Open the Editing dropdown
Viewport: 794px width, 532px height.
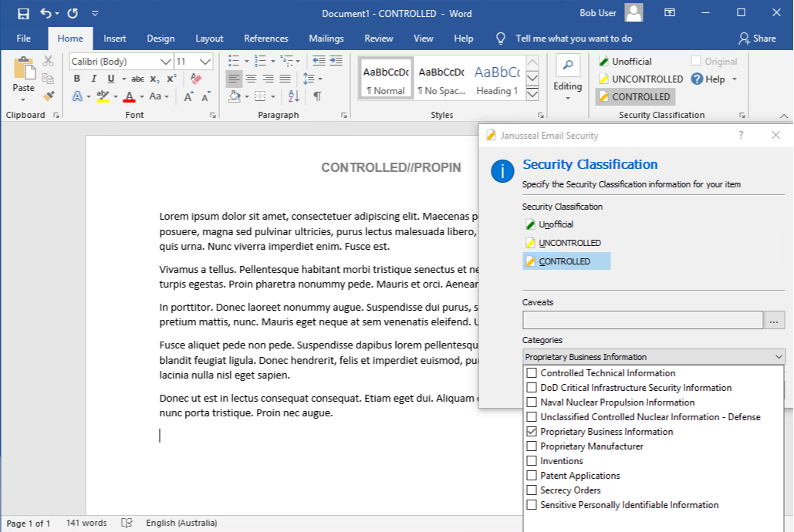(568, 79)
